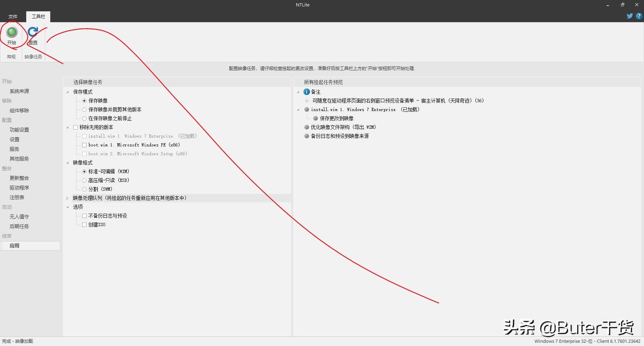Image resolution: width=644 pixels, height=346 pixels.
Task: Click the 配置映像任务 instruction banner text
Action: [x=322, y=68]
